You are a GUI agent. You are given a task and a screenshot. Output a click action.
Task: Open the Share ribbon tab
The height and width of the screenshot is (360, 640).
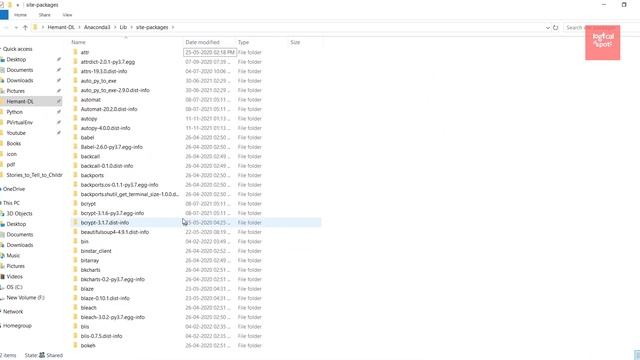pyautogui.click(x=44, y=15)
